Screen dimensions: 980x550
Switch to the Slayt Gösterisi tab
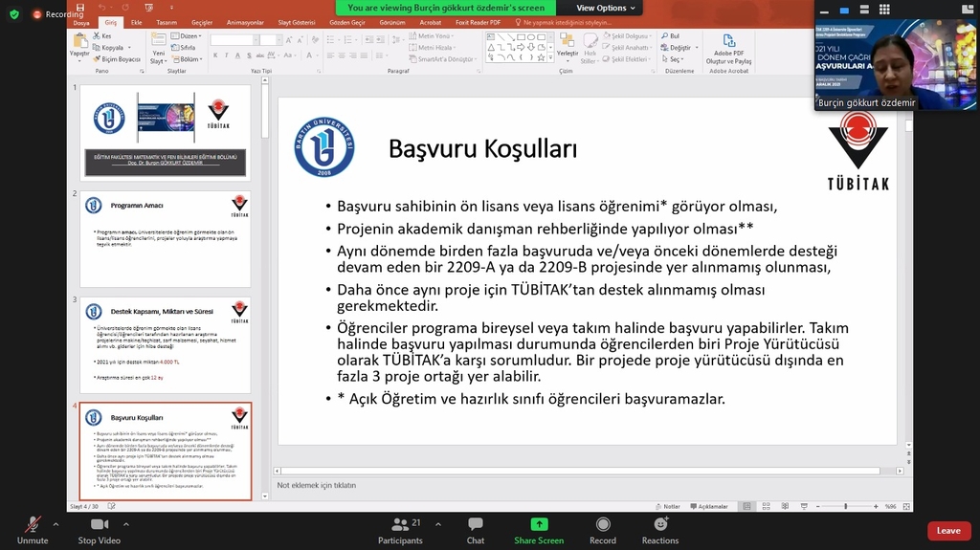(x=297, y=23)
